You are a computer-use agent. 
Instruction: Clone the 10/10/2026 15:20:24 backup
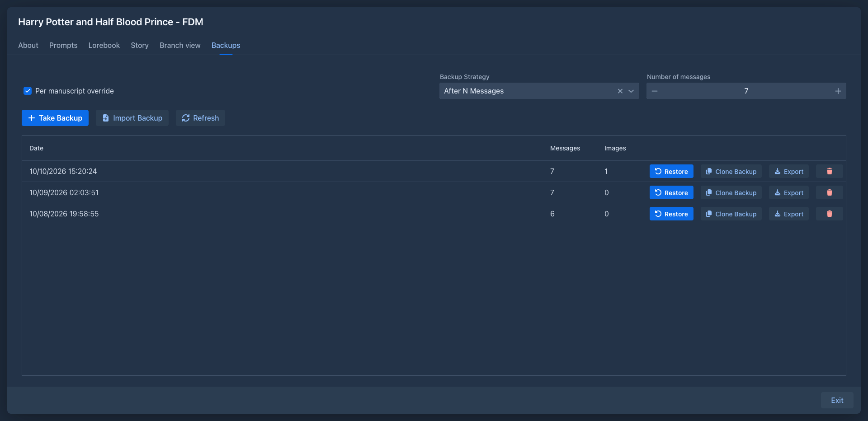tap(731, 171)
